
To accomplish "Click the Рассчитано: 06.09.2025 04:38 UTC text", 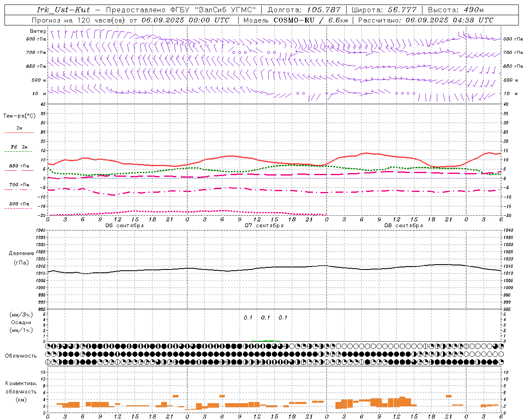I will coord(426,20).
